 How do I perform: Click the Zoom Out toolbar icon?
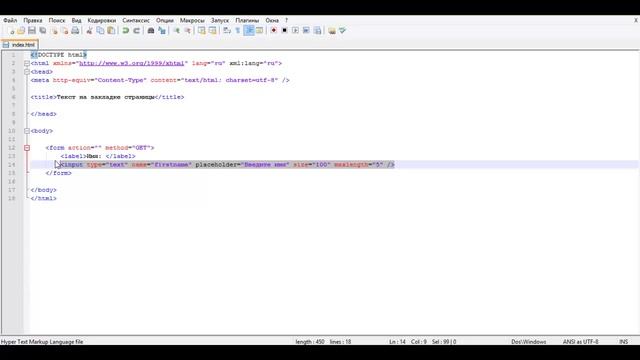click(187, 31)
